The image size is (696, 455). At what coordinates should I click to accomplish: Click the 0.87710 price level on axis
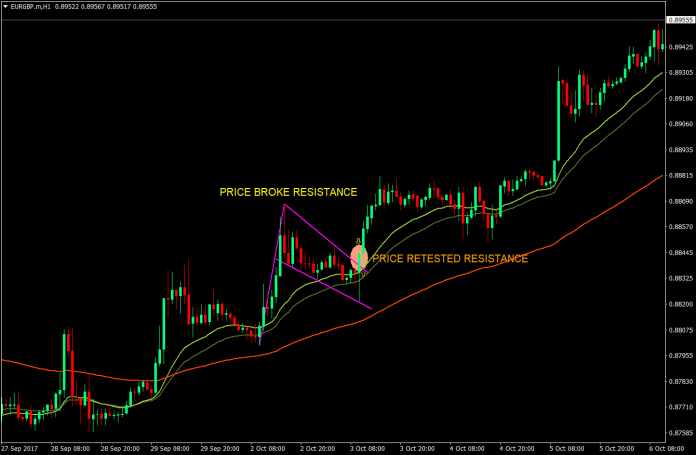(x=681, y=407)
